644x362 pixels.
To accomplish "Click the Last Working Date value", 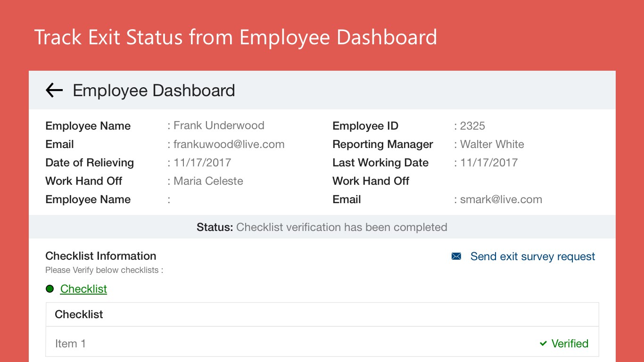I will 489,163.
